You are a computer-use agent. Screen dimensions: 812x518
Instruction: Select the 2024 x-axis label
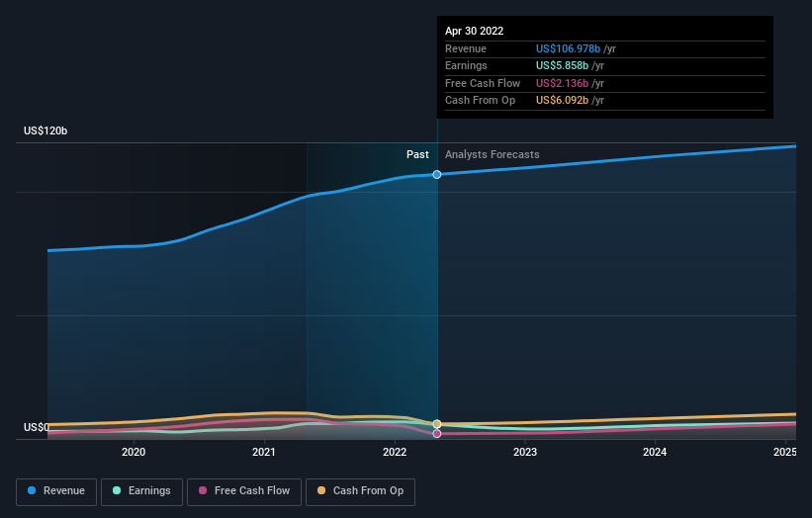coord(655,452)
